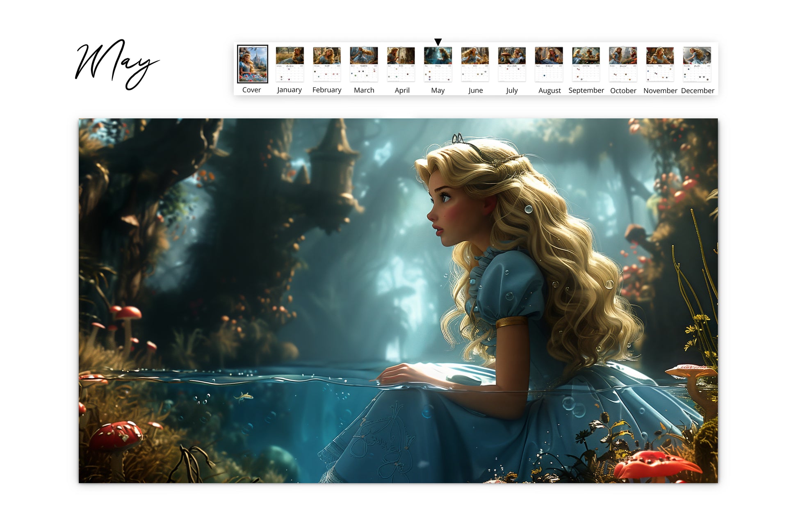Click the large May artwork image
The height and width of the screenshot is (532, 798).
pyautogui.click(x=398, y=301)
